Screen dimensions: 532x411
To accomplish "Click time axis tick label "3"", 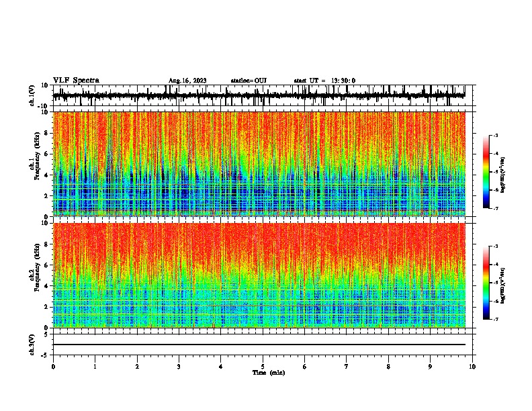I will click(179, 367).
